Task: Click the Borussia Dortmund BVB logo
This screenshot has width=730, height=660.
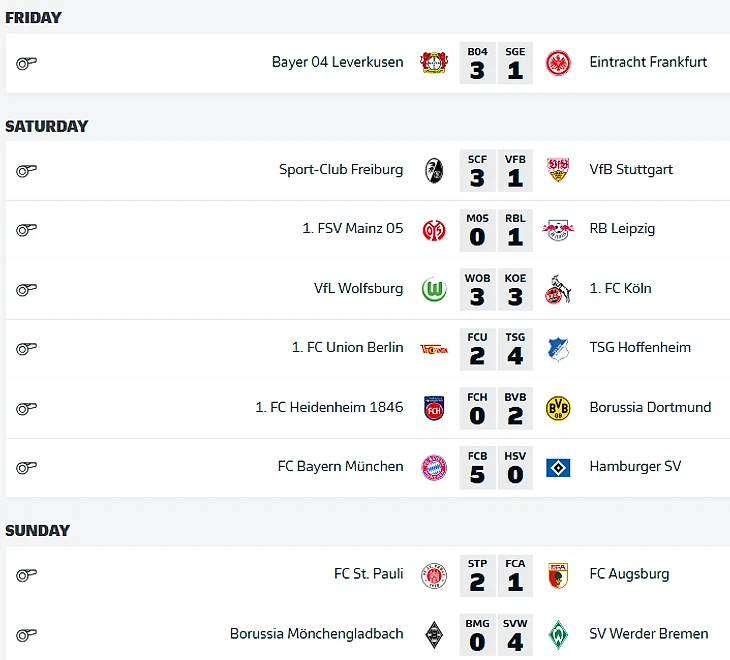Action: coord(558,408)
